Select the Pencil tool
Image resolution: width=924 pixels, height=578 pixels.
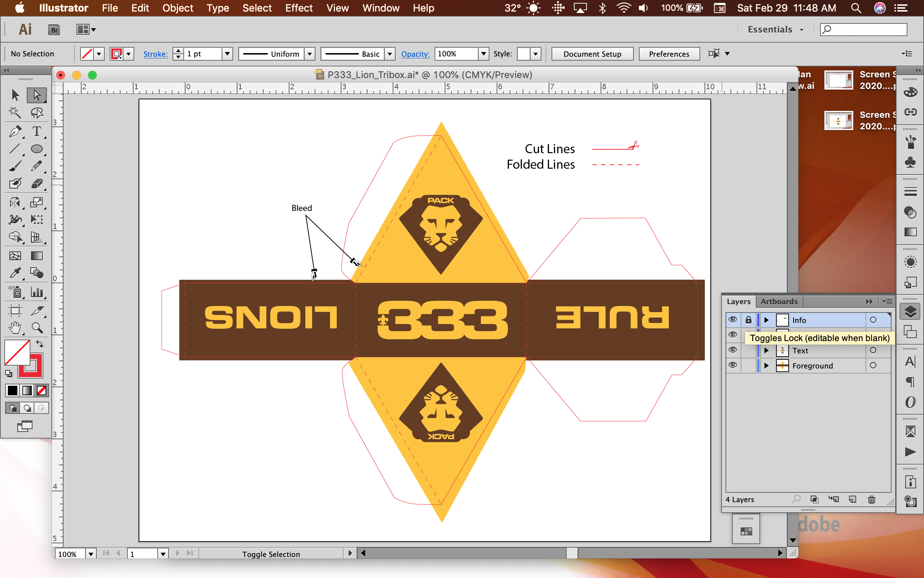pyautogui.click(x=37, y=166)
